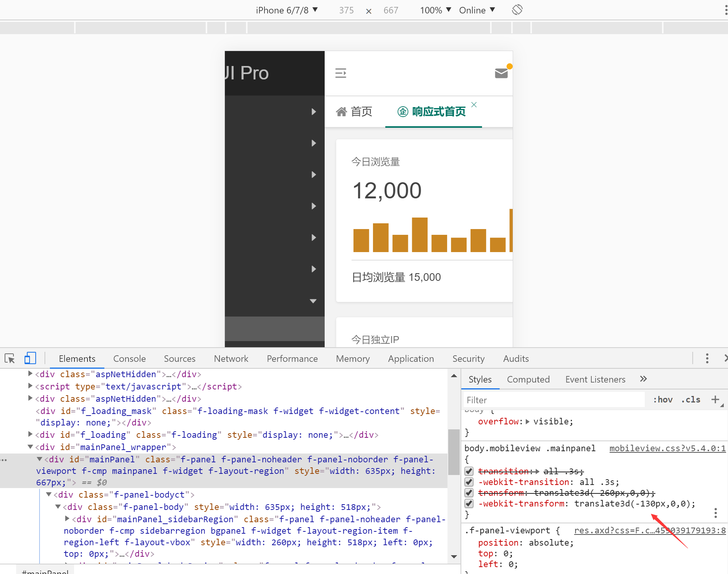The height and width of the screenshot is (574, 728).
Task: Toggle the -webkit-transform property checkbox
Action: pos(469,503)
